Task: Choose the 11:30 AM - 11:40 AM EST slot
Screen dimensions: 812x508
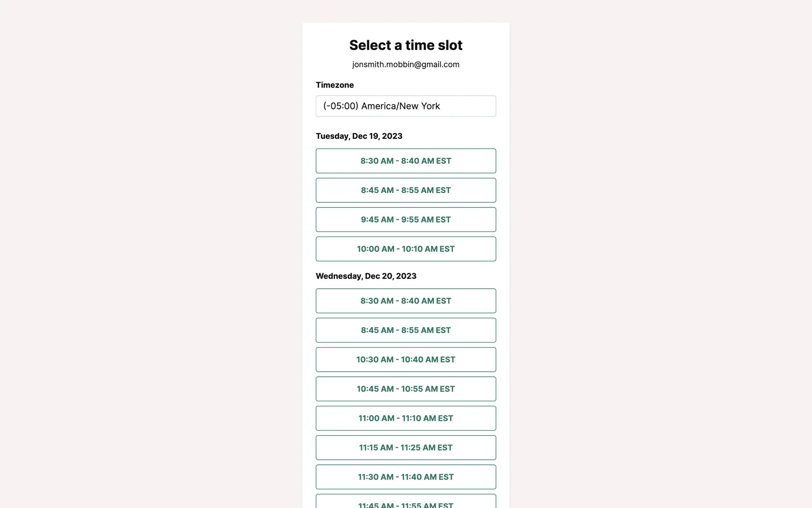Action: [x=406, y=477]
